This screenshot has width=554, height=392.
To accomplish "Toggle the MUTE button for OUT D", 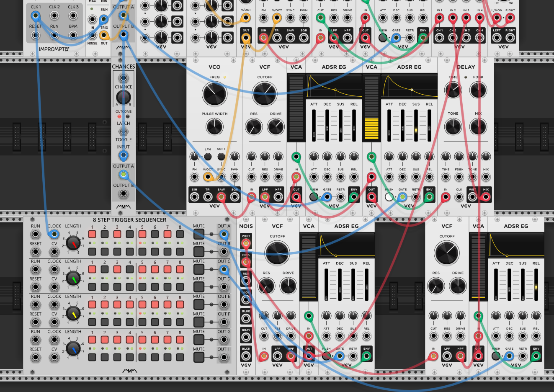I will 198,287.
